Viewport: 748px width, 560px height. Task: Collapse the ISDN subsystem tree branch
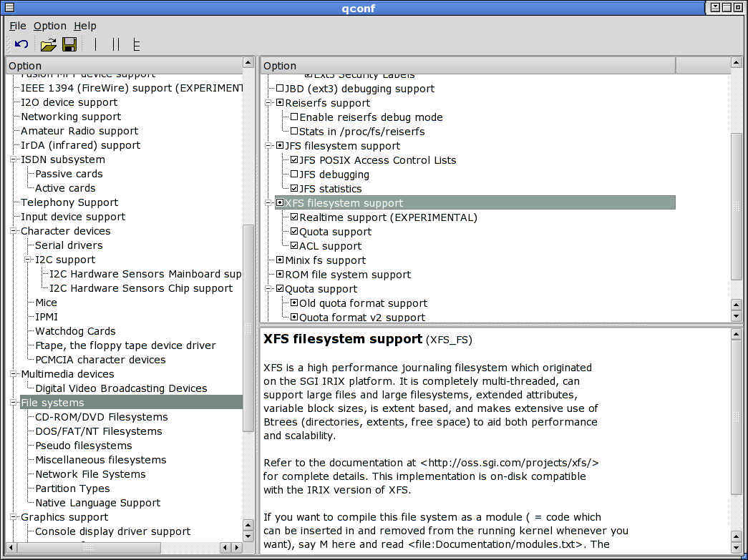(x=14, y=159)
